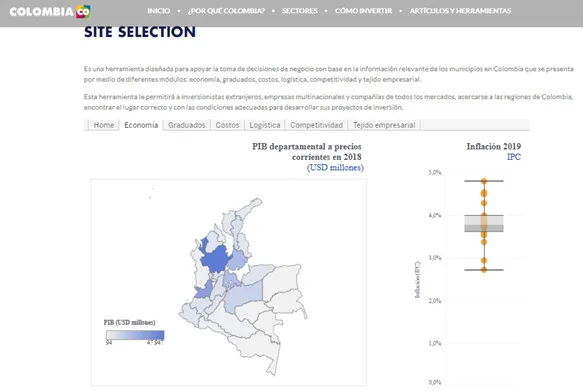This screenshot has width=583, height=391.
Task: Go to INICIO in top navigation
Action: 158,11
